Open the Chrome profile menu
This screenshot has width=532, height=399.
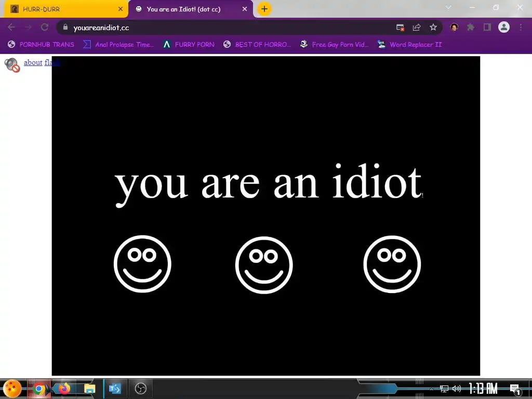504,27
